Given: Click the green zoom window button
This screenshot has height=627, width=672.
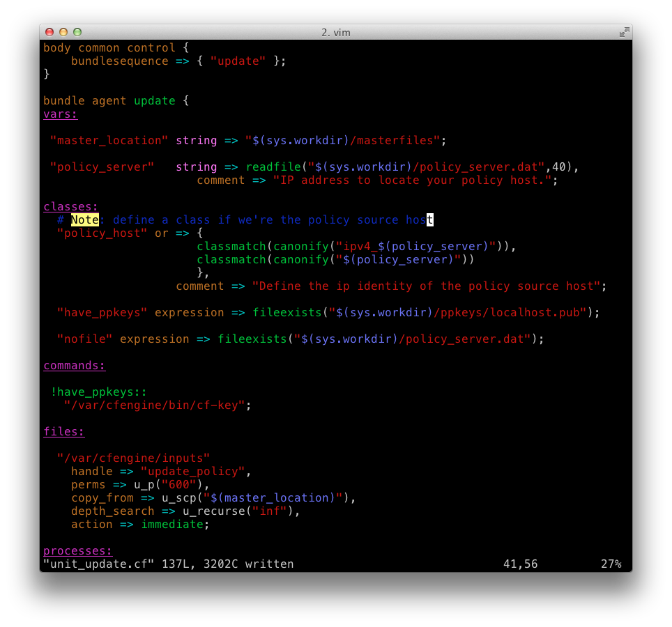Looking at the screenshot, I should pos(77,32).
